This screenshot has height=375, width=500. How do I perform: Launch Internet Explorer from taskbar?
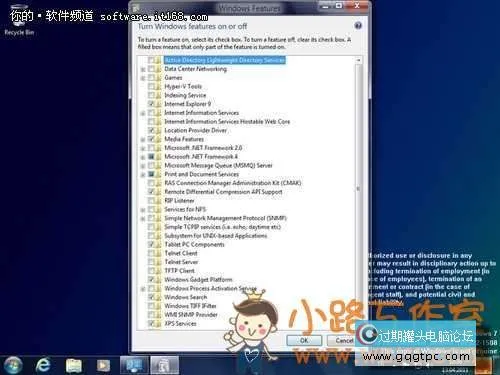pyautogui.click(x=43, y=365)
